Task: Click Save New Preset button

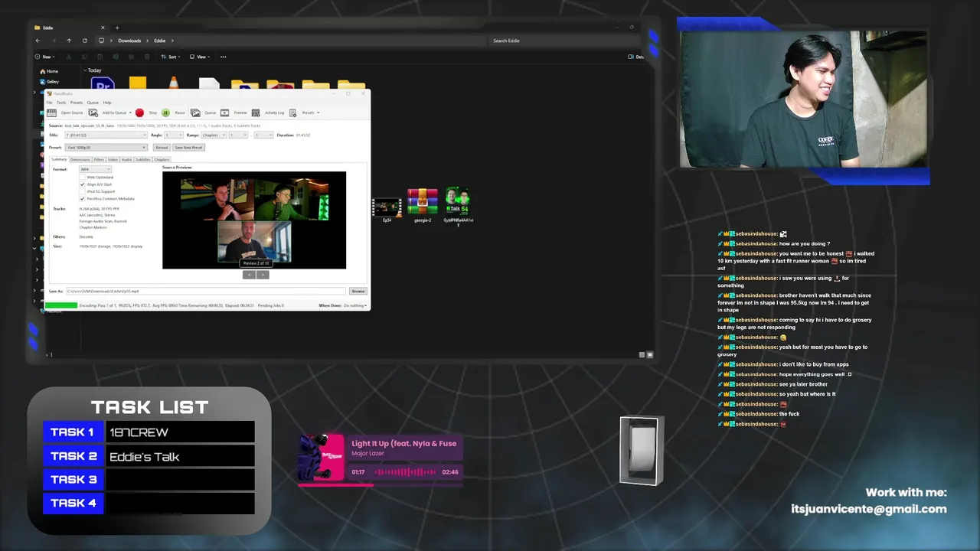Action: pyautogui.click(x=188, y=148)
